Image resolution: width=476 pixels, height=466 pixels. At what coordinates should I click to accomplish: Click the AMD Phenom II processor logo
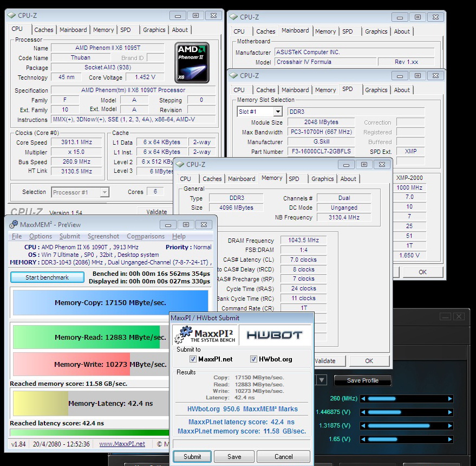pyautogui.click(x=192, y=62)
